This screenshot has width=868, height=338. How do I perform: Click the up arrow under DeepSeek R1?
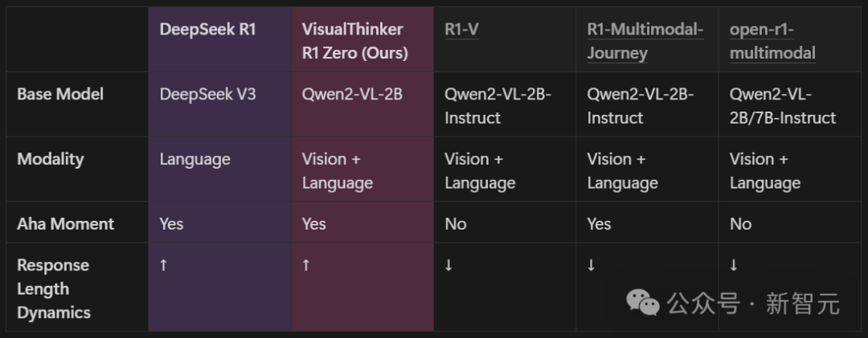point(163,266)
